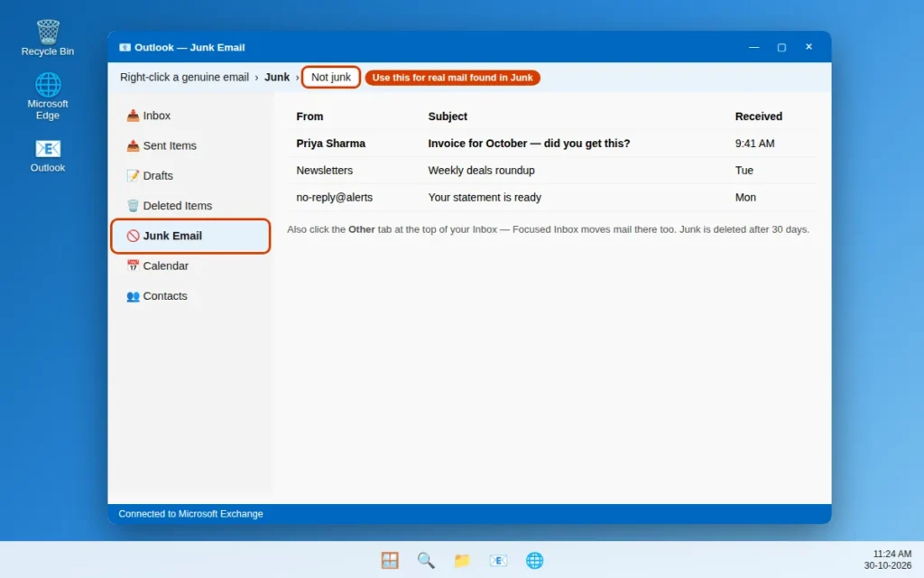924x578 pixels.
Task: Open the taskbar Search magnifier
Action: [426, 560]
